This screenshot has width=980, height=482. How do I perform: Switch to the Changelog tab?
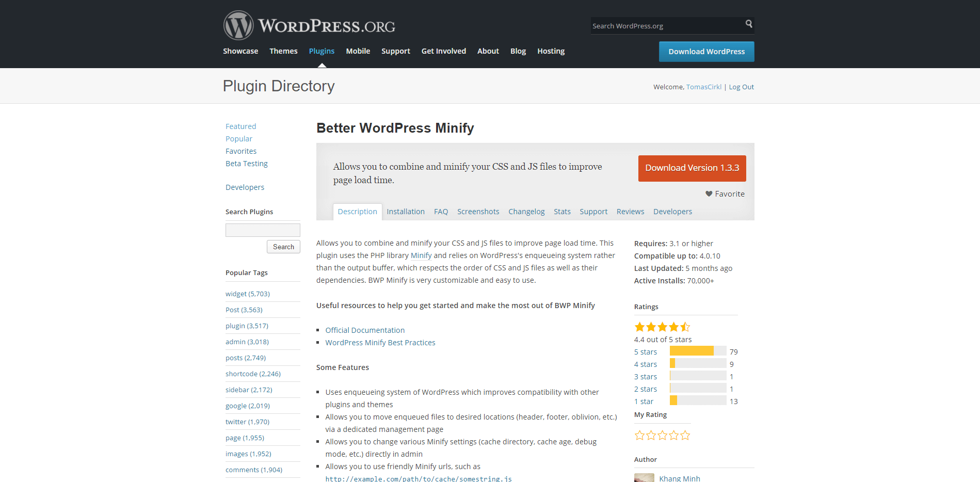[x=526, y=212]
